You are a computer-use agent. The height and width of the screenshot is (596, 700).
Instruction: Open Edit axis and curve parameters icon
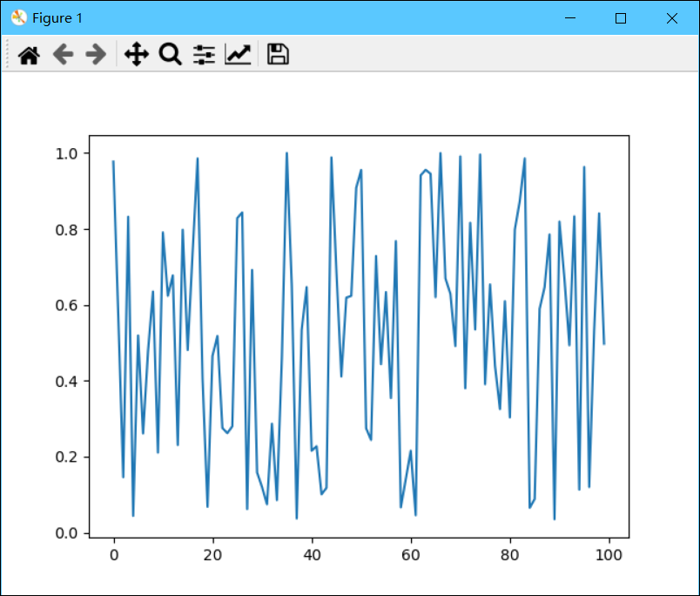tap(238, 55)
